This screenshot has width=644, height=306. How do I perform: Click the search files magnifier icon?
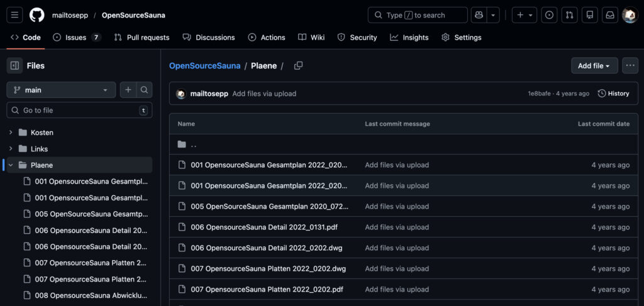144,90
